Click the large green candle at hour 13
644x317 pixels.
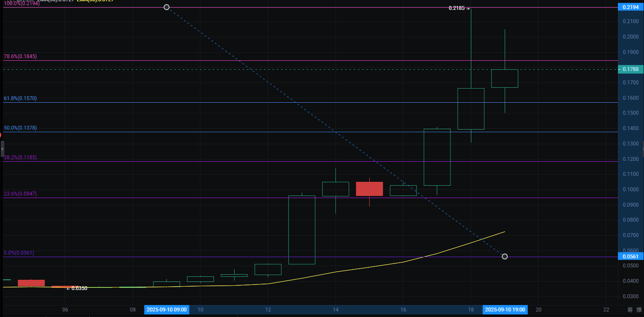pyautogui.click(x=302, y=230)
